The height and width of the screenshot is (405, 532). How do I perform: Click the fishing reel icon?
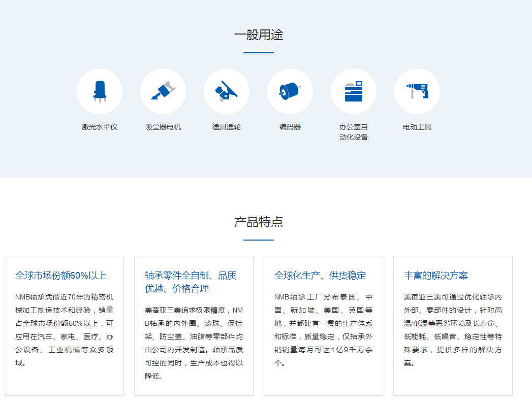pos(227,91)
